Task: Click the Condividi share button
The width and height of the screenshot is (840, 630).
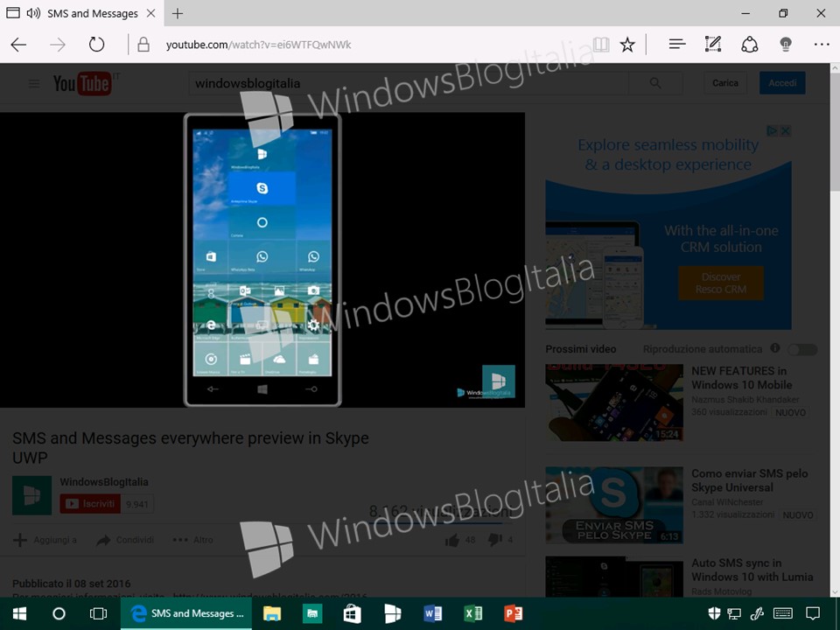Action: pyautogui.click(x=125, y=540)
